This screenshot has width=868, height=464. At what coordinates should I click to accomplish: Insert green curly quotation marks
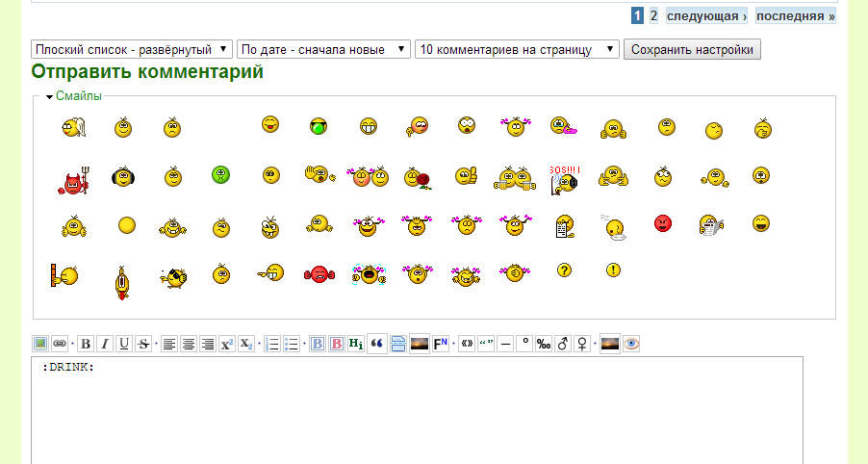tap(486, 344)
